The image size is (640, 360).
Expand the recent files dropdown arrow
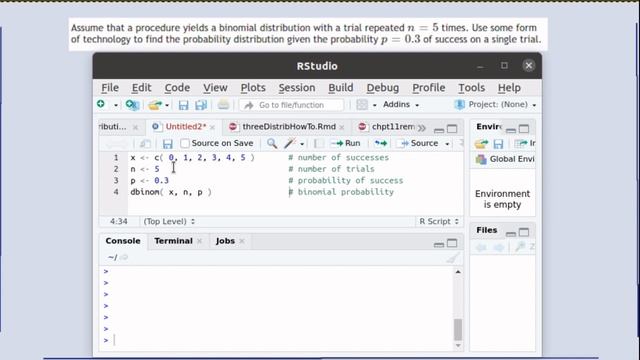[x=167, y=105]
